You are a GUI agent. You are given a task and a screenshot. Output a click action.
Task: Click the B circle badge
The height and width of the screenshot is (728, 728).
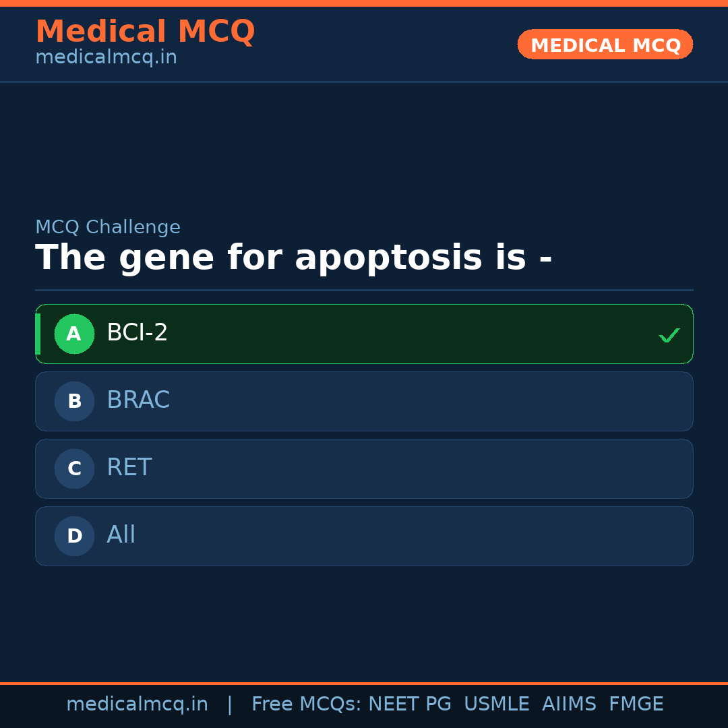click(x=74, y=401)
